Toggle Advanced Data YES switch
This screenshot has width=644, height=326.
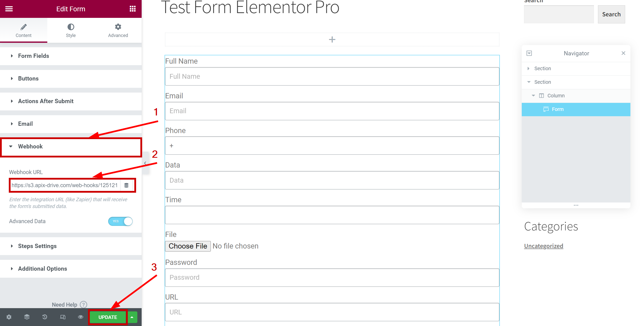(120, 221)
